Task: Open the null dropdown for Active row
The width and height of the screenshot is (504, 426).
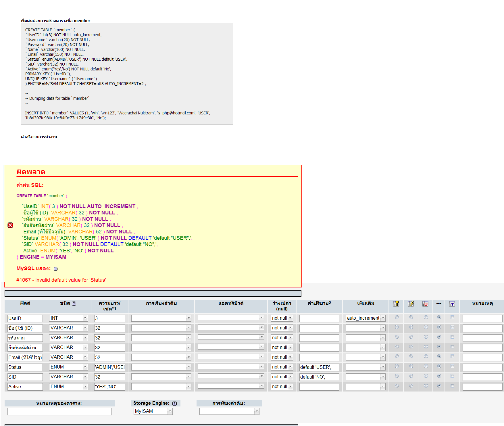Action: click(x=282, y=387)
